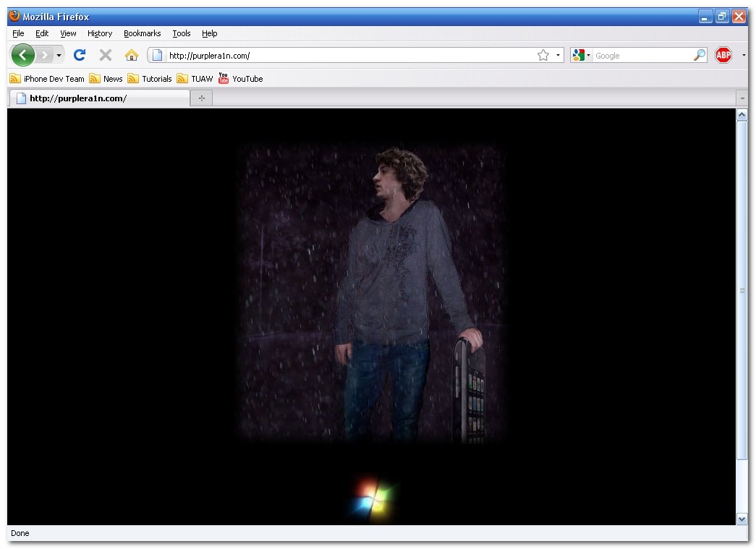Click the Adblock Plus ABP icon
756x549 pixels.
723,55
